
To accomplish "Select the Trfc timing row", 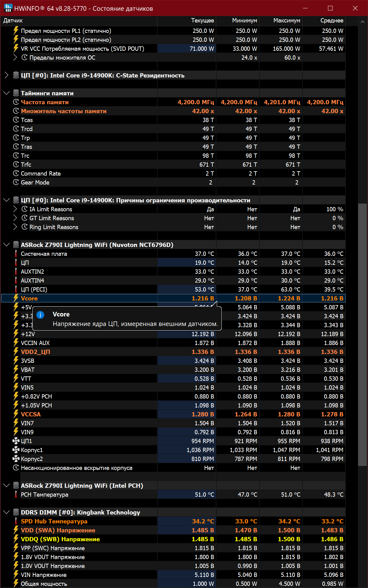I will 173,165.
